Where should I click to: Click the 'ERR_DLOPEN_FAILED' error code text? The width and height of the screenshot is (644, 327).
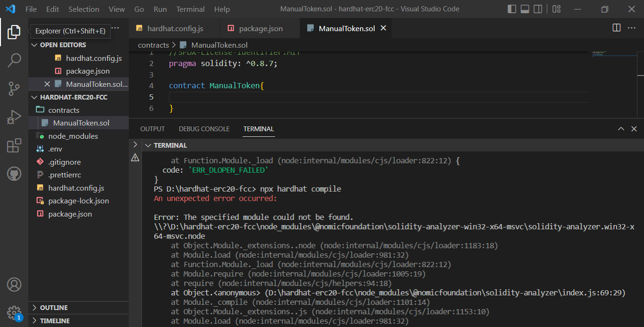(x=228, y=170)
